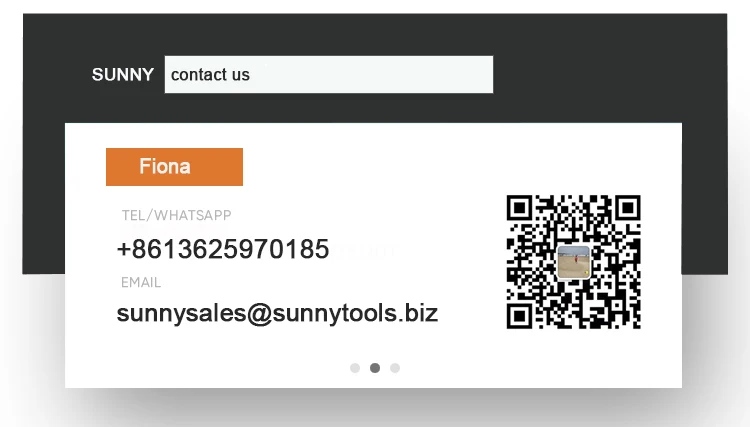Image resolution: width=750 pixels, height=427 pixels.
Task: Select the first carousel pagination dot
Action: [355, 368]
